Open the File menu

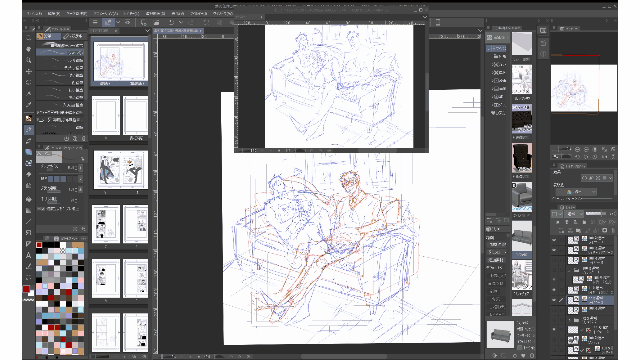(x=34, y=13)
